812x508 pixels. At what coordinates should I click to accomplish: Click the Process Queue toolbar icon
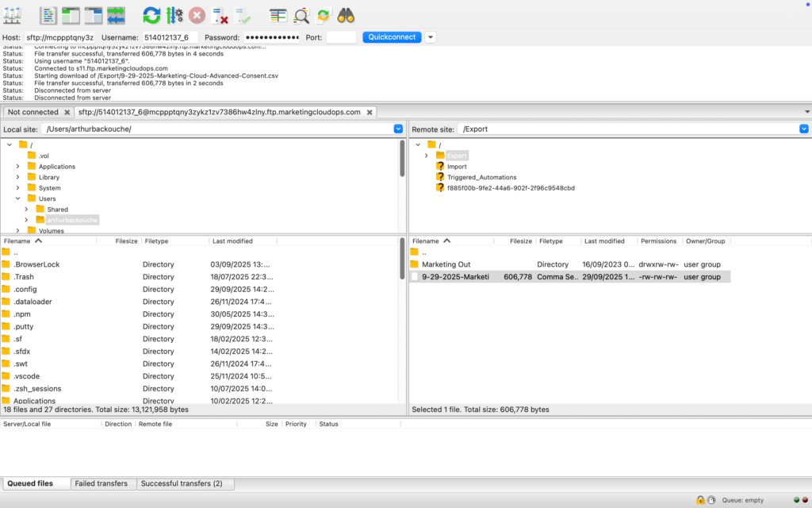(174, 14)
